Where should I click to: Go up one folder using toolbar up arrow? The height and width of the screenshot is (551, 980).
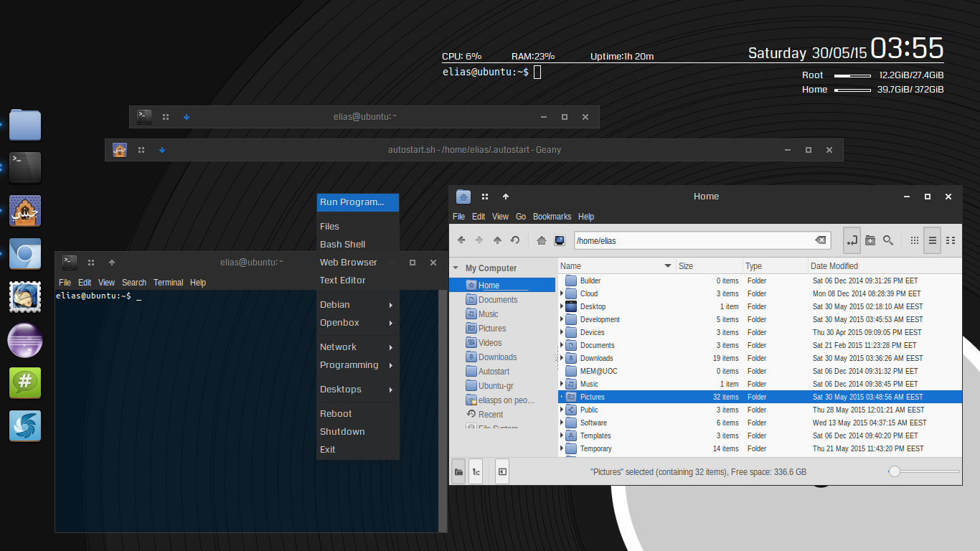click(x=497, y=240)
